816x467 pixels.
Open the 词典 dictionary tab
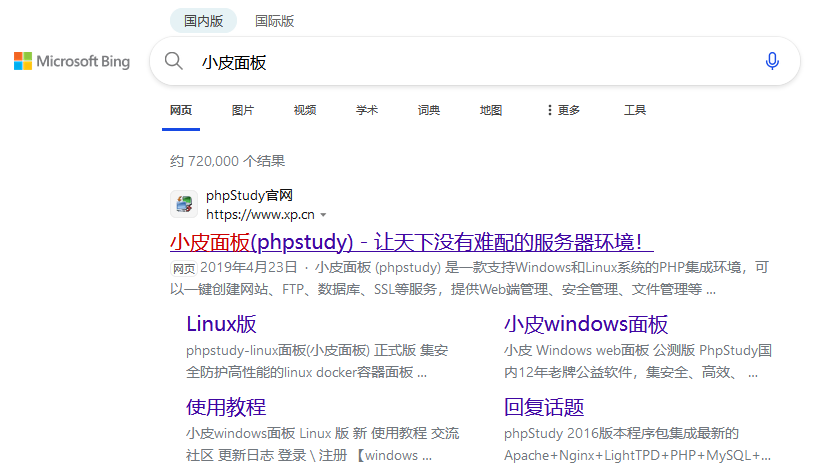pos(429,110)
